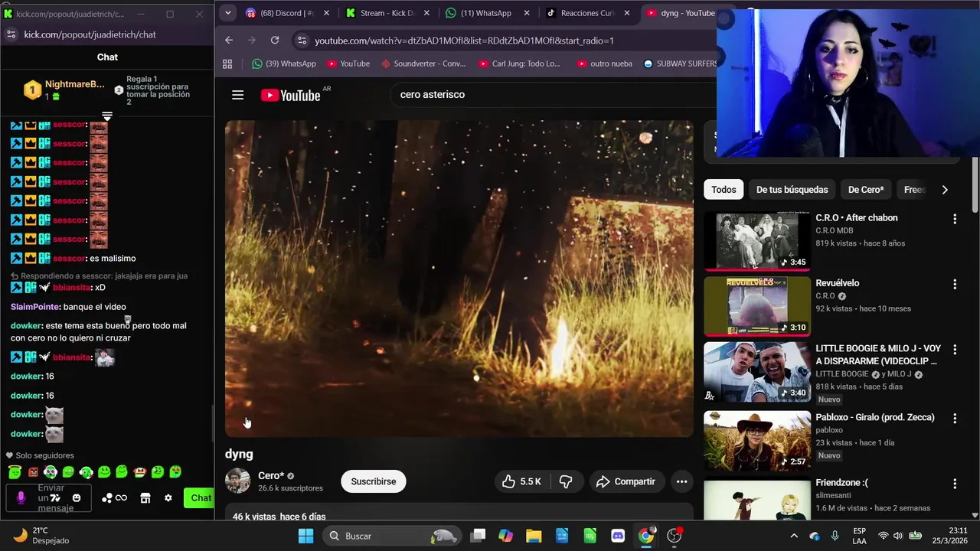
Task: Open Chrome tab search dropdown
Action: pos(227,13)
